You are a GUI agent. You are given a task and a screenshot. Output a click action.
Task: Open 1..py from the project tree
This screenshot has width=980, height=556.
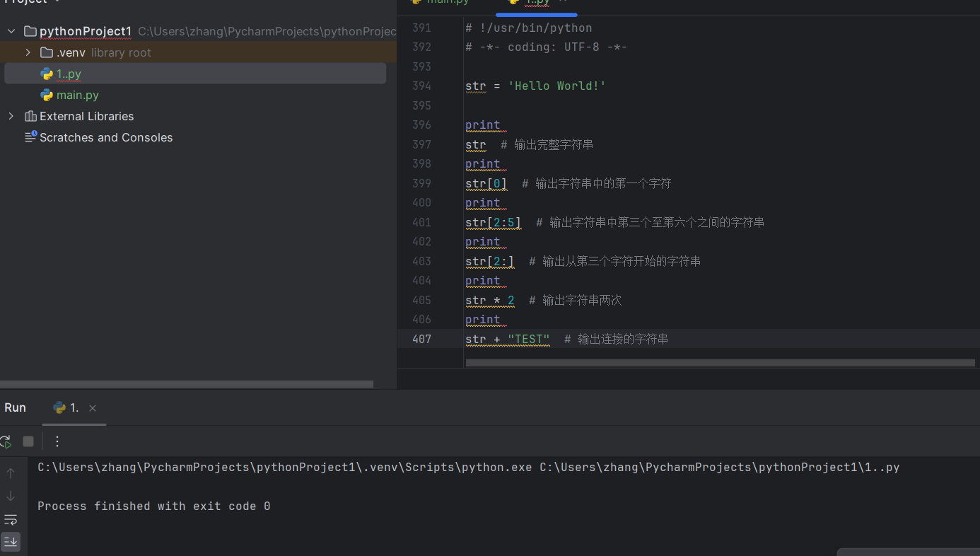click(69, 74)
